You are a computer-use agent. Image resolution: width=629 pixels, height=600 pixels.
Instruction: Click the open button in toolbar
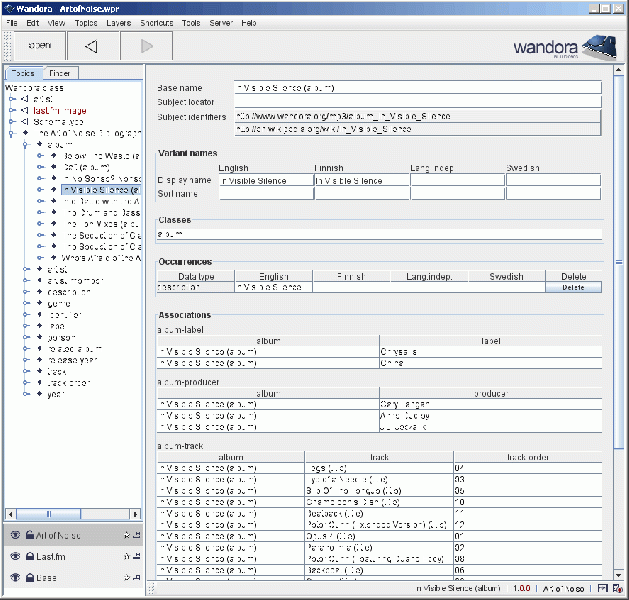tap(40, 46)
